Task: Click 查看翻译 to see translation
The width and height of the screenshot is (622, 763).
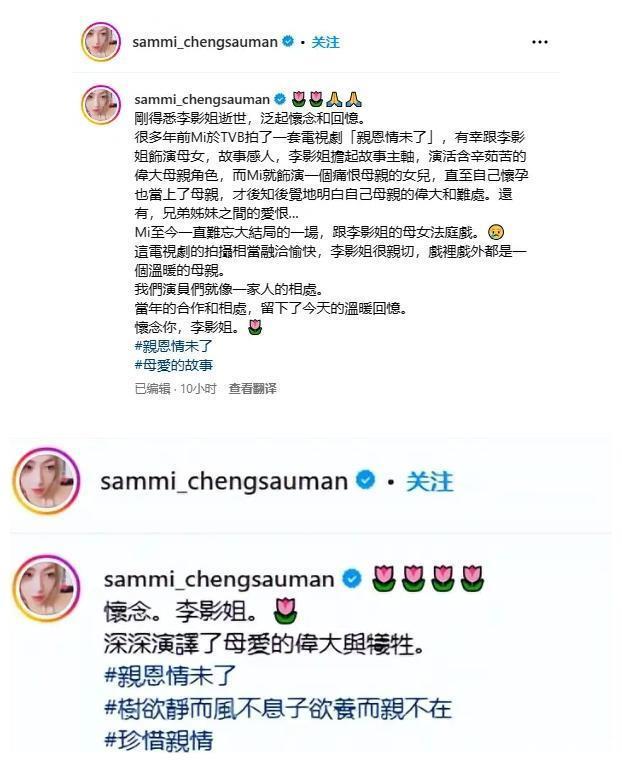Action: click(x=253, y=388)
